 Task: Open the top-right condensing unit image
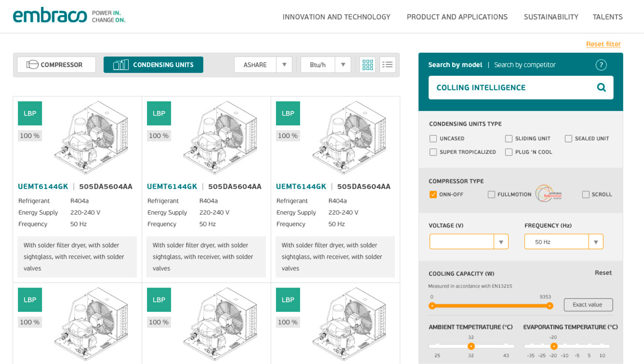pos(349,138)
